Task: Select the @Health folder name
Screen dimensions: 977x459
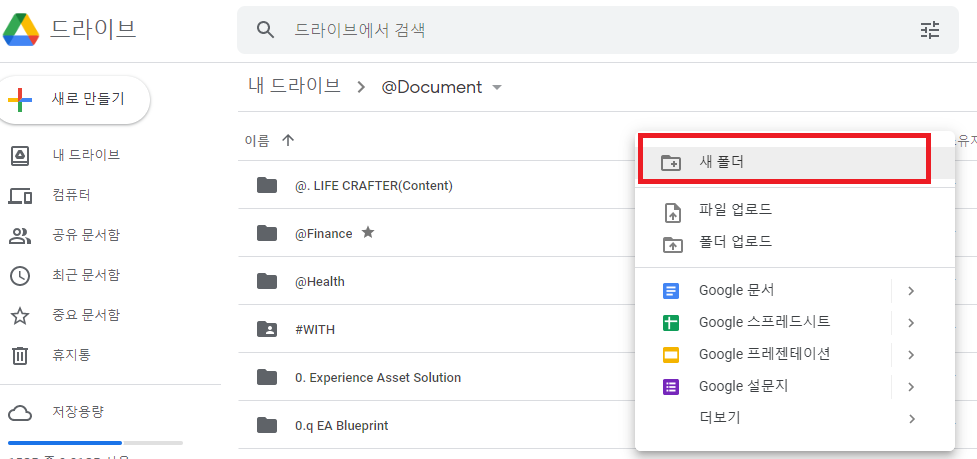Action: click(x=320, y=282)
